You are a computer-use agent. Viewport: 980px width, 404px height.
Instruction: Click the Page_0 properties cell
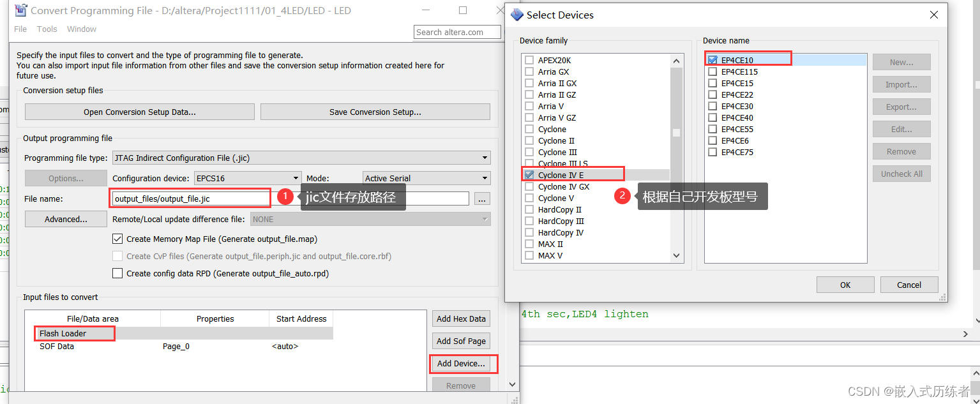pyautogui.click(x=176, y=346)
